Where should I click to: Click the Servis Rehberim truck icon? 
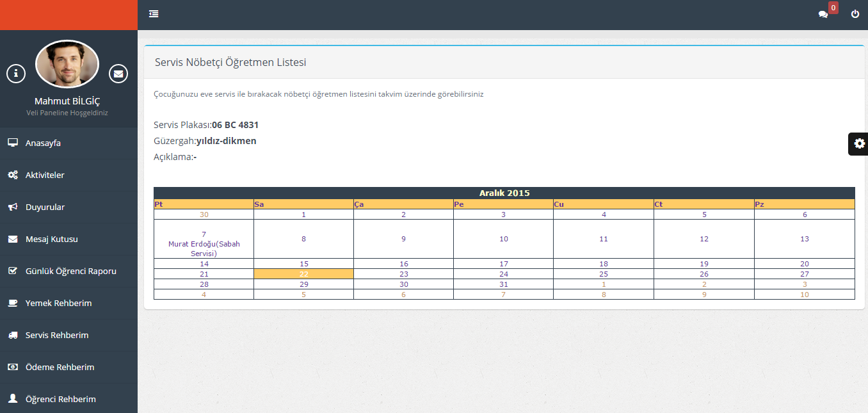13,335
